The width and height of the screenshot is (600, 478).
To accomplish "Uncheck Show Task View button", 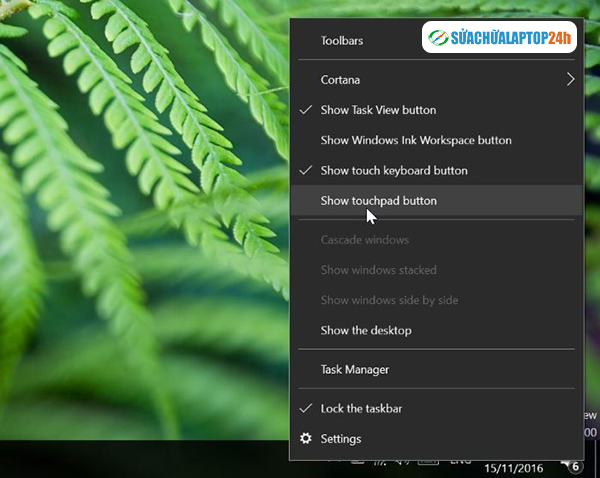I will tap(378, 110).
